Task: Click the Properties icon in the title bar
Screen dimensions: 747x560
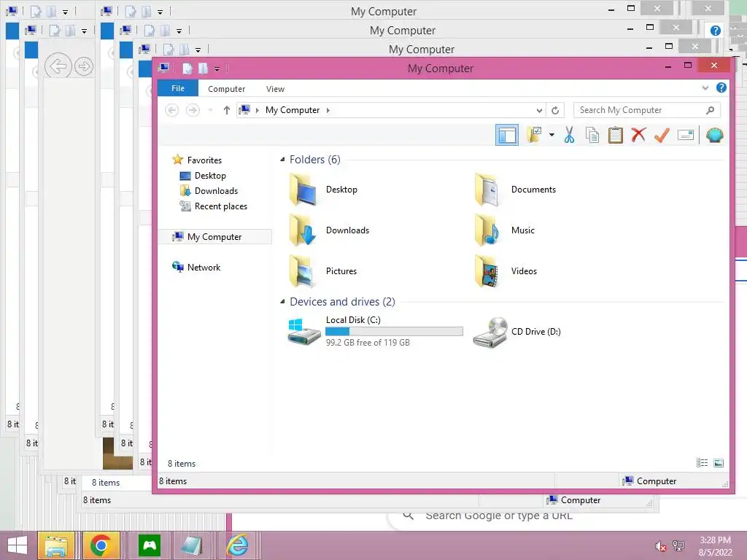Action: point(187,69)
